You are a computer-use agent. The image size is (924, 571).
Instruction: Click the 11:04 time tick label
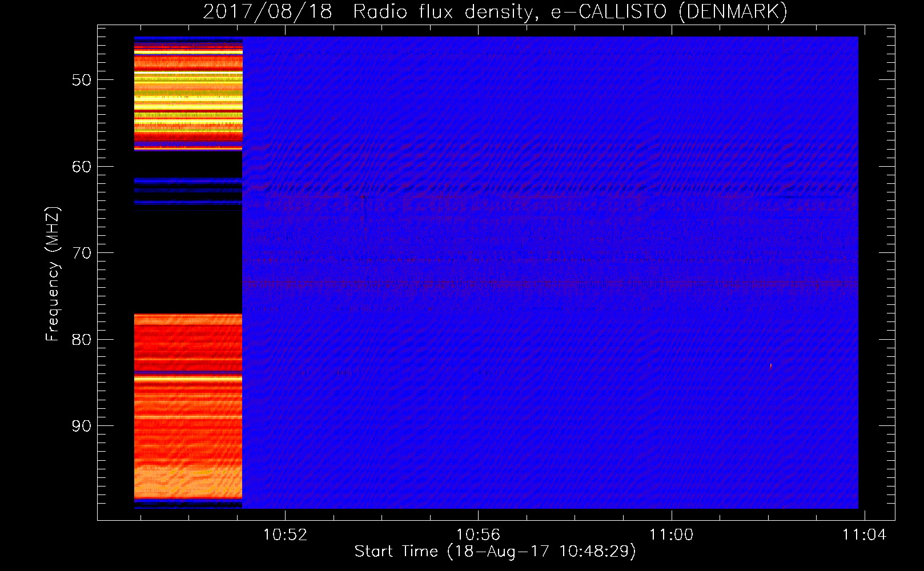pyautogui.click(x=865, y=534)
